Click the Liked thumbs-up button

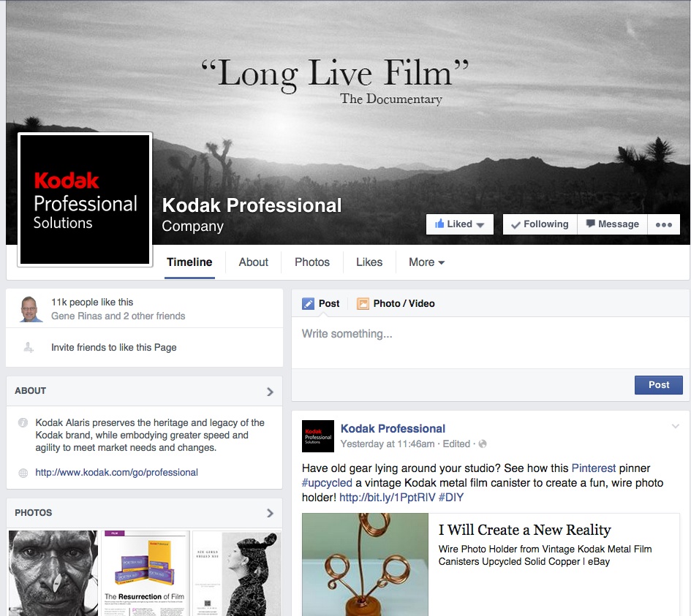point(459,224)
